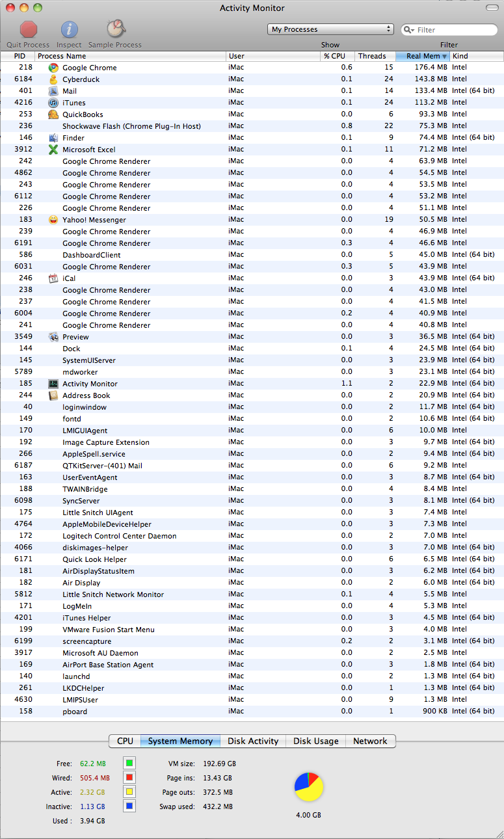Select the SystemUIServer process row
Image resolution: width=504 pixels, height=839 pixels.
[x=252, y=360]
